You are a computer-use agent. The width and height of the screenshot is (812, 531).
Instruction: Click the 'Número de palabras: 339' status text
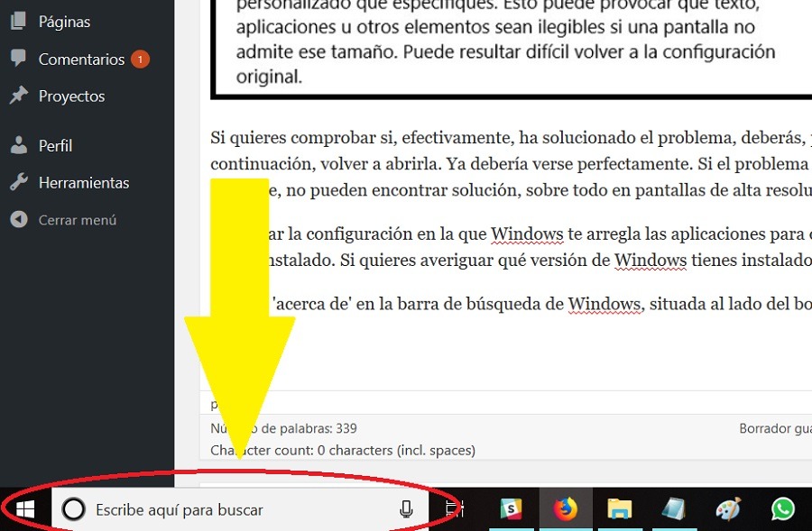[283, 428]
